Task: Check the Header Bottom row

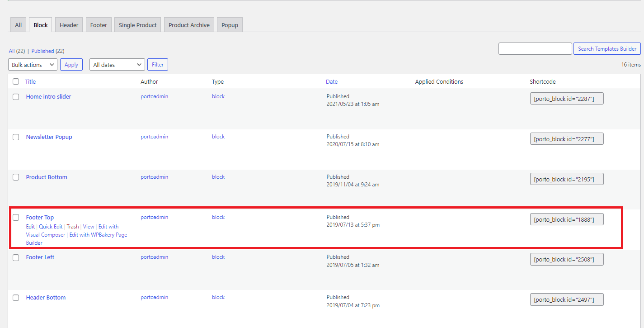Action: pos(16,298)
